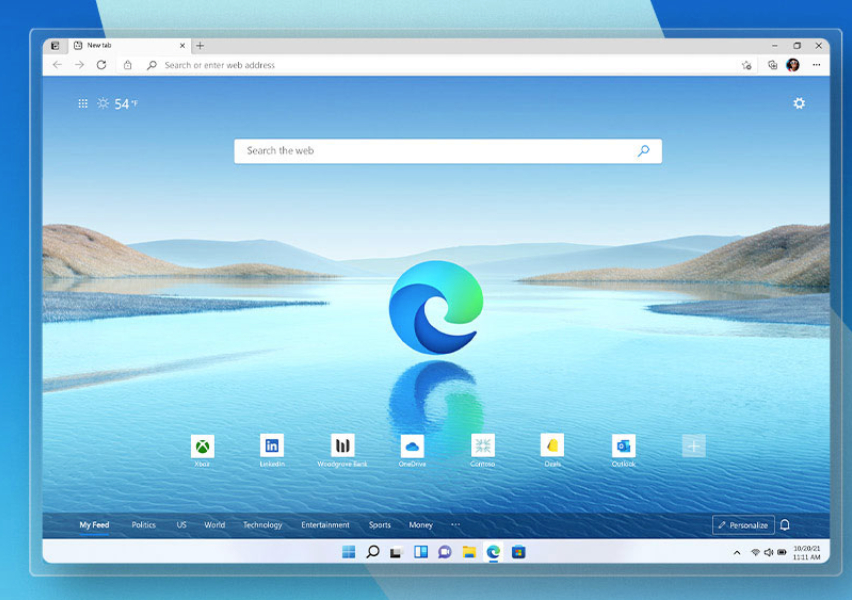Open the page settings gear
852x600 pixels.
click(798, 102)
